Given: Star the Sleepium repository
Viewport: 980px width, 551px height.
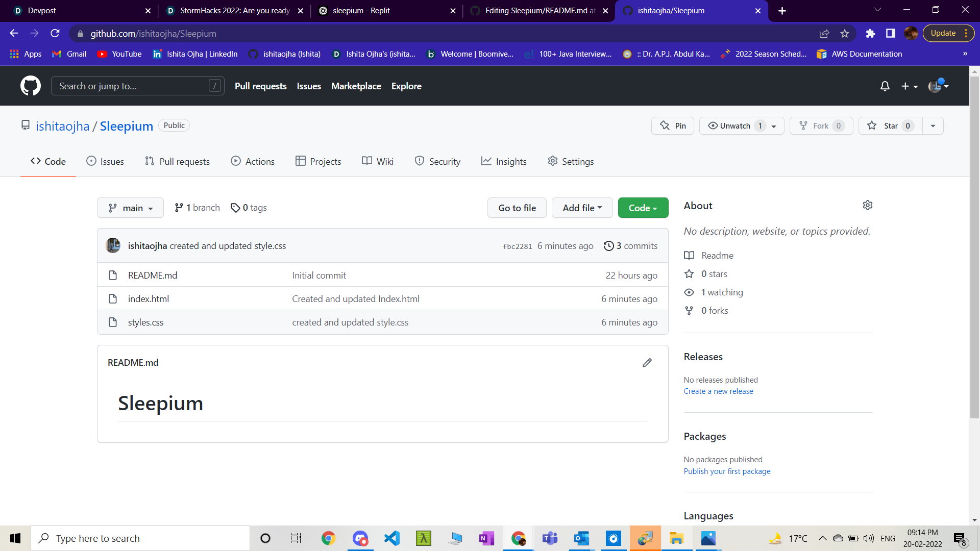Looking at the screenshot, I should tap(891, 126).
